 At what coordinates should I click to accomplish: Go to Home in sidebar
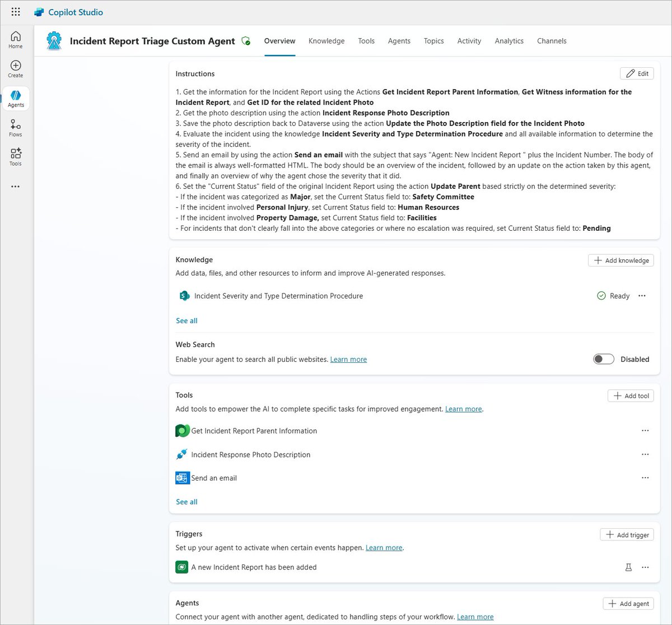pos(16,40)
